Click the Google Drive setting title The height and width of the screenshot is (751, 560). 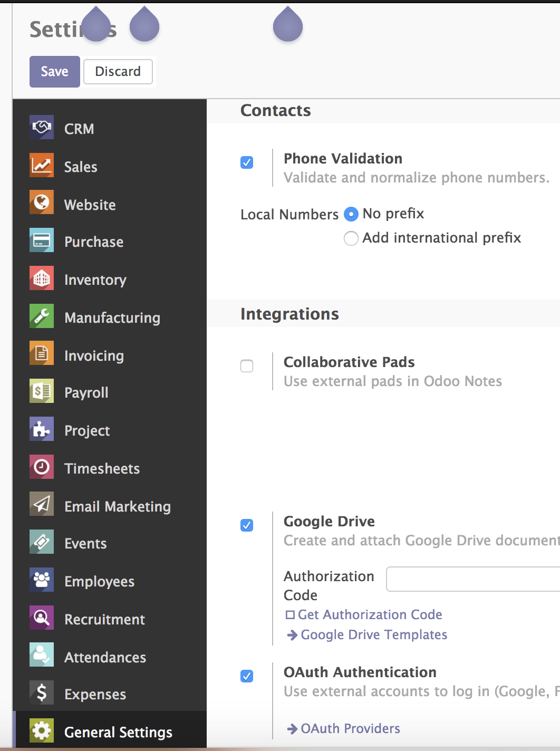[329, 522]
